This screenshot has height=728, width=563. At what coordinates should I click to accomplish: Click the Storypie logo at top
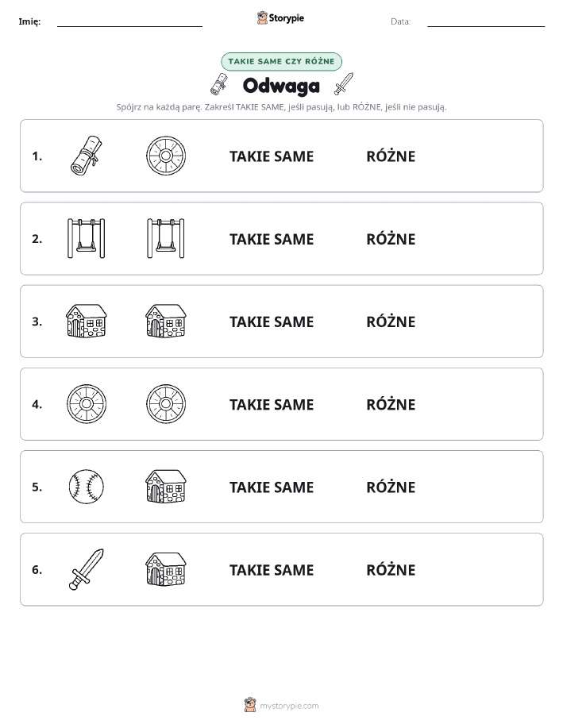pos(280,17)
